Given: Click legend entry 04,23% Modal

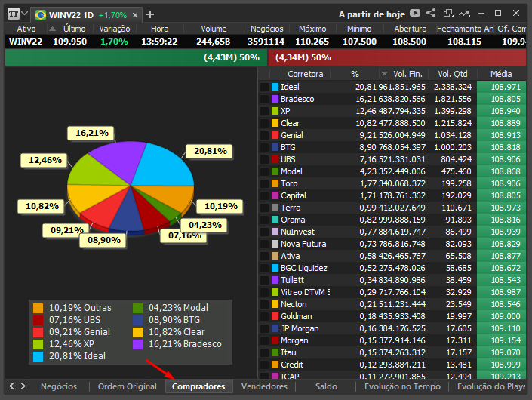Looking at the screenshot, I should pyautogui.click(x=171, y=308).
